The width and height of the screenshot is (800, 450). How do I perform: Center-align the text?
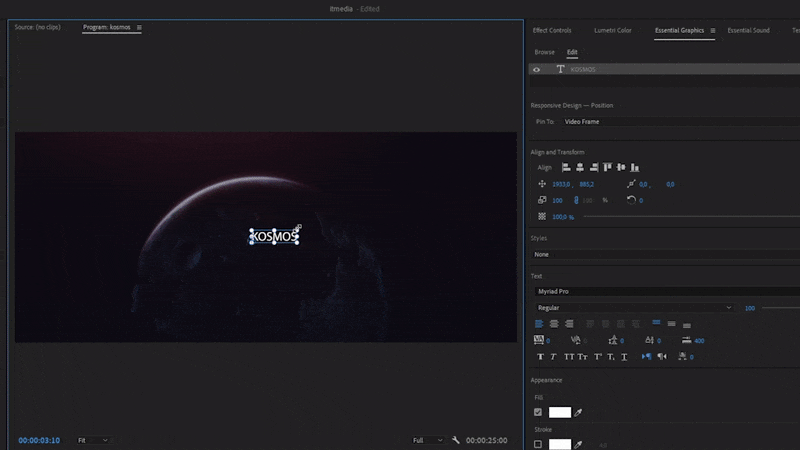click(x=554, y=324)
